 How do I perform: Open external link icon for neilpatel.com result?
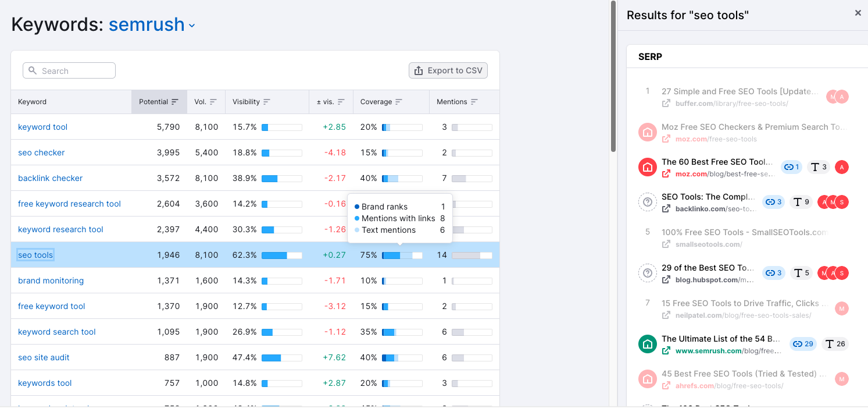666,315
